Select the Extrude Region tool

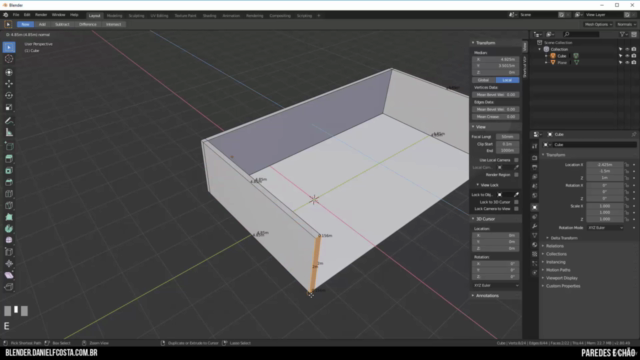(x=9, y=159)
